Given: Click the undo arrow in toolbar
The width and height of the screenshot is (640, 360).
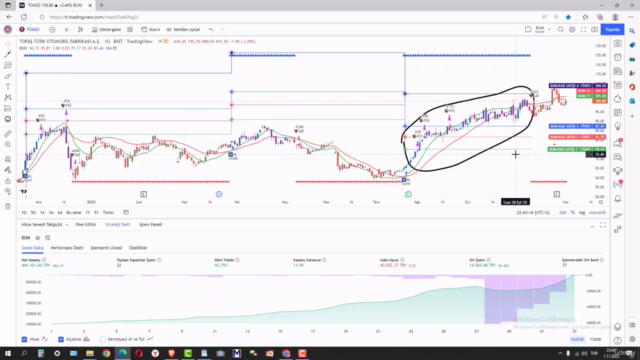Looking at the screenshot, I should 211,29.
